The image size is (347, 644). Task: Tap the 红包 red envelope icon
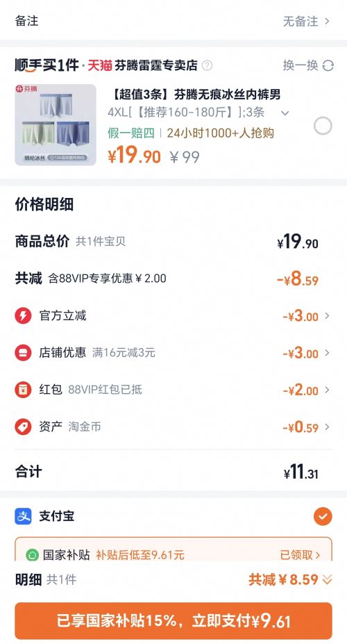click(x=23, y=390)
